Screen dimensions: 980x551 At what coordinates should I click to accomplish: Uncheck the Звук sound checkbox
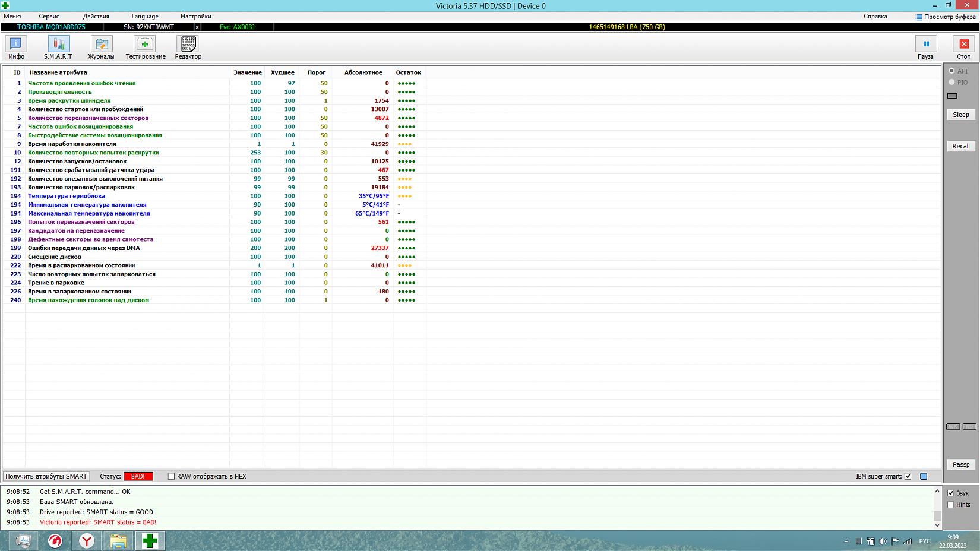pyautogui.click(x=951, y=493)
